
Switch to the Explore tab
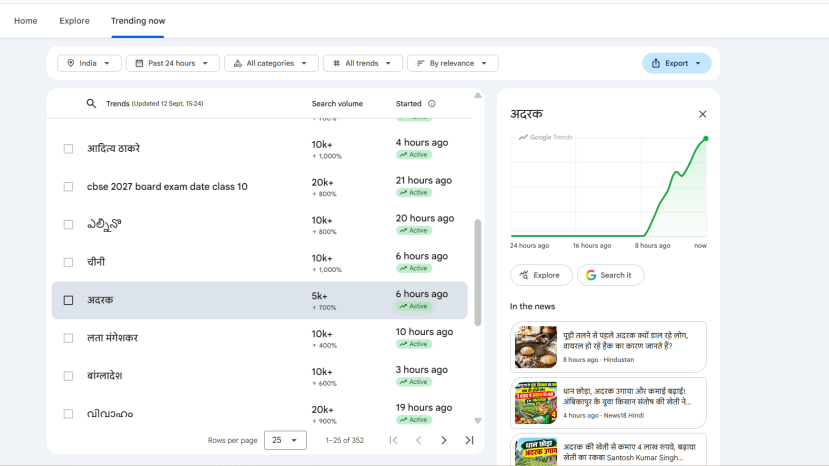tap(74, 21)
